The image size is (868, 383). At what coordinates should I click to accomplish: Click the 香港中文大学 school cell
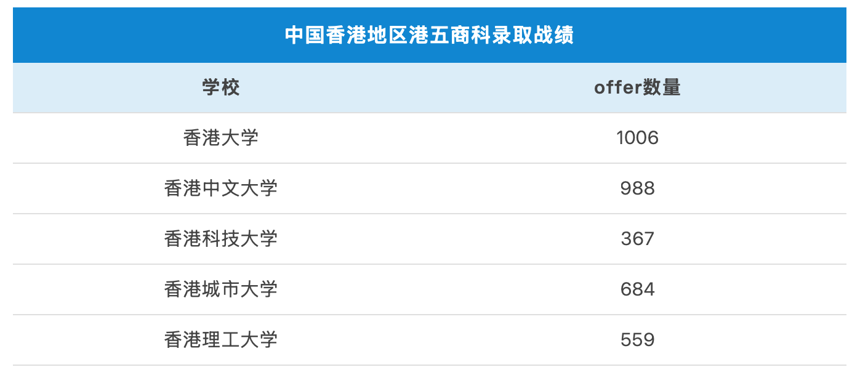(x=221, y=188)
